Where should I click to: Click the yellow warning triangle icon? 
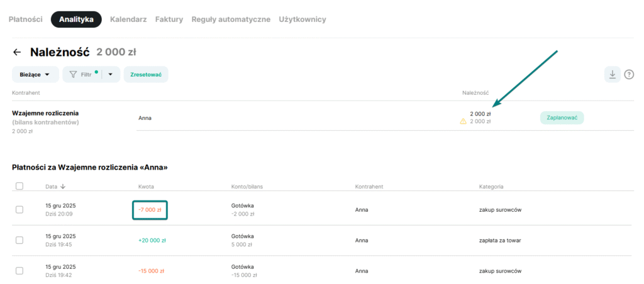(x=464, y=121)
